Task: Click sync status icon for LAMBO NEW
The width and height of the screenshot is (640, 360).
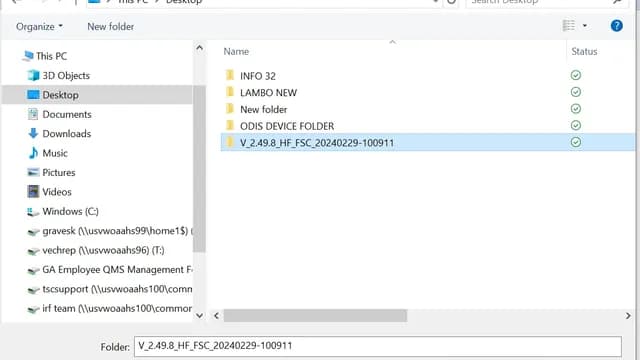Action: tap(576, 92)
